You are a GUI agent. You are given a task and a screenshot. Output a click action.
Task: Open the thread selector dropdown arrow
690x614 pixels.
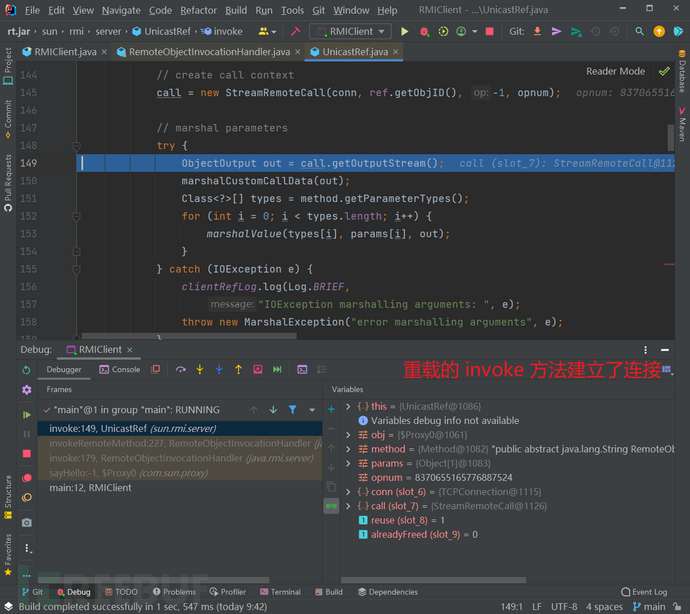[x=312, y=410]
